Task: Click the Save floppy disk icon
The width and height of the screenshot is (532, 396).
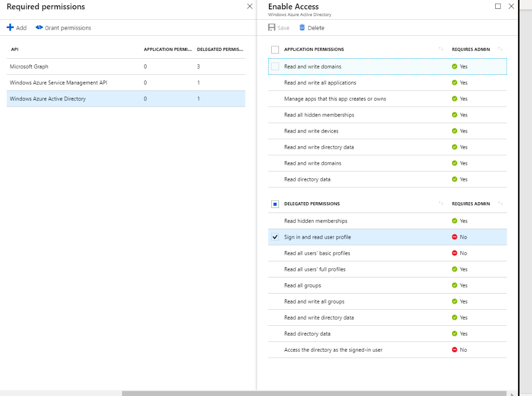Action: click(x=271, y=28)
